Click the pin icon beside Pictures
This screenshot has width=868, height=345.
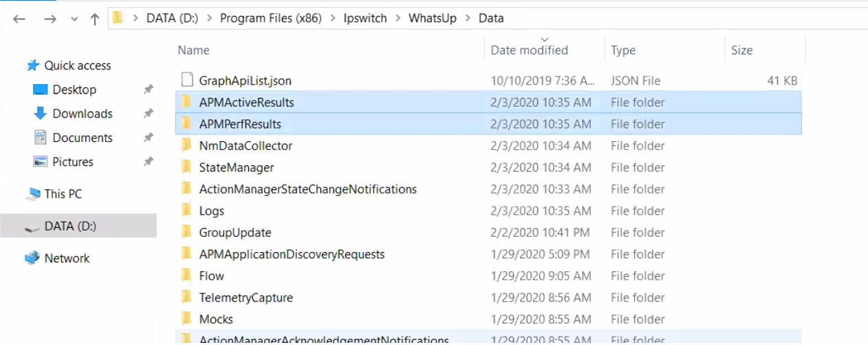click(148, 162)
